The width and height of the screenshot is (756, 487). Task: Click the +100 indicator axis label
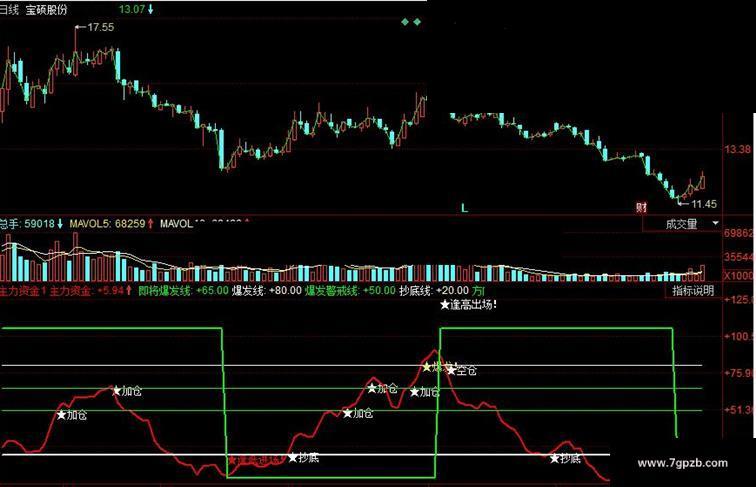click(x=739, y=336)
